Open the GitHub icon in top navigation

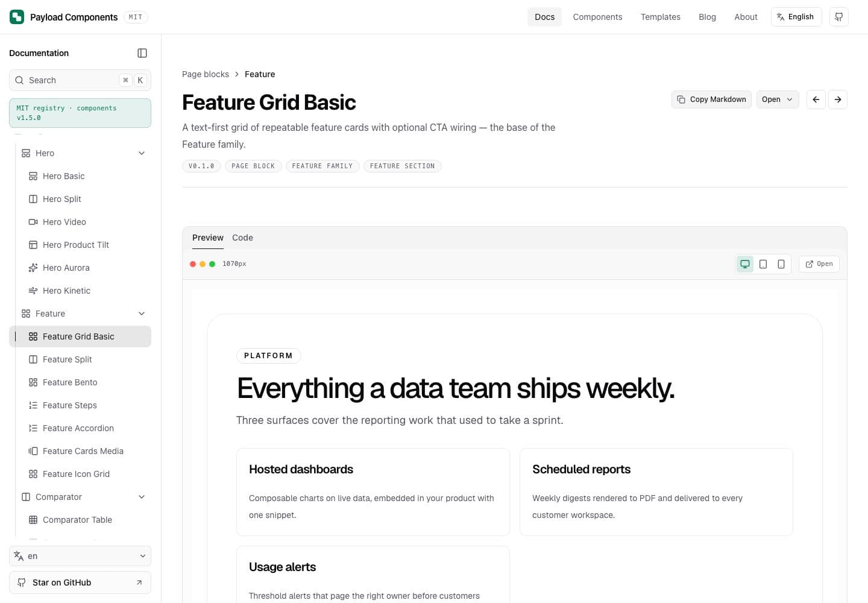point(839,17)
